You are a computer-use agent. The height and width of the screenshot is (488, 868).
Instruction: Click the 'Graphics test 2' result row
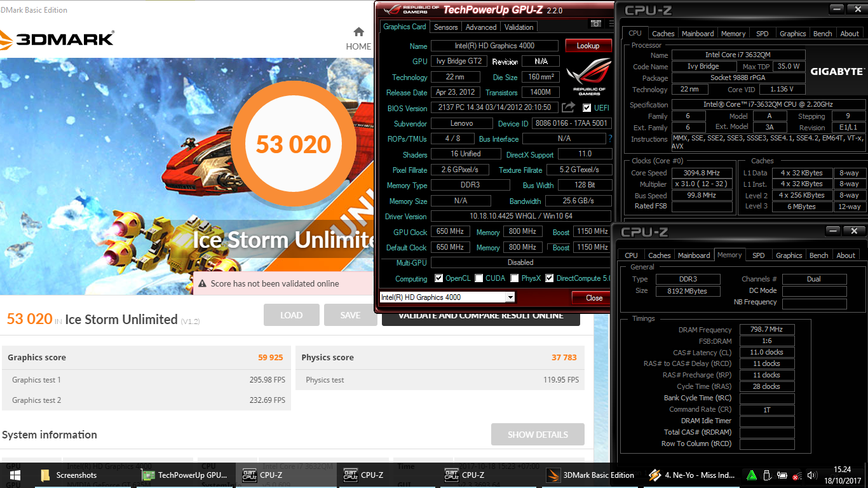coord(146,400)
